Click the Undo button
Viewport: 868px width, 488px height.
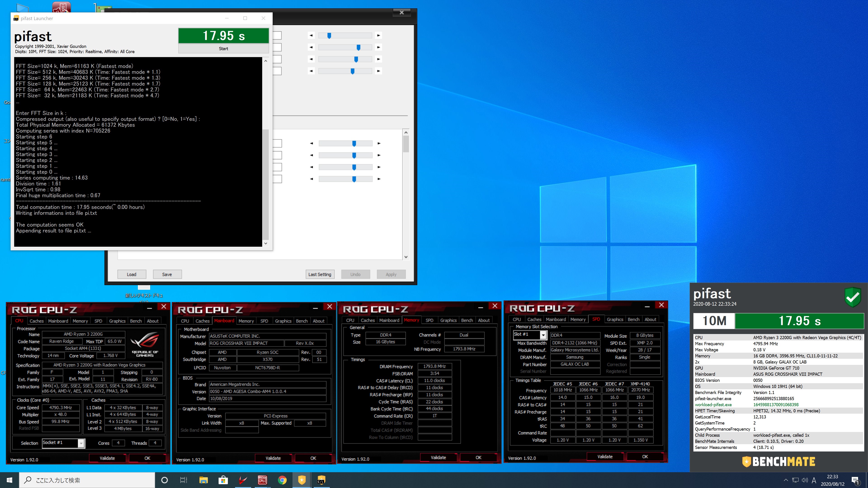355,274
